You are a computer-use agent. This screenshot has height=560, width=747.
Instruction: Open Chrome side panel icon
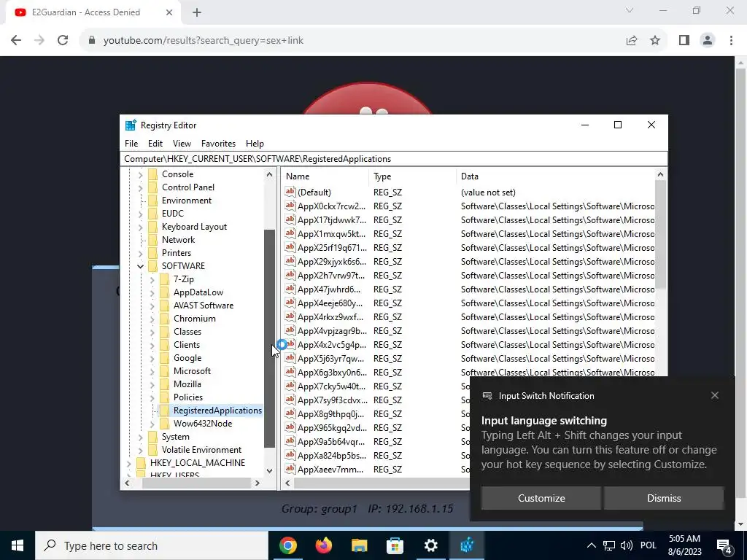pos(684,41)
